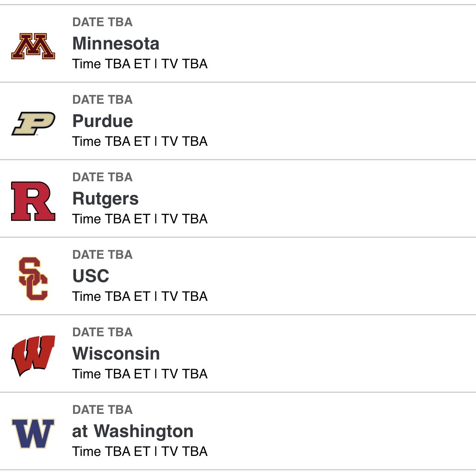Tap the Purdue P logo

(x=33, y=124)
